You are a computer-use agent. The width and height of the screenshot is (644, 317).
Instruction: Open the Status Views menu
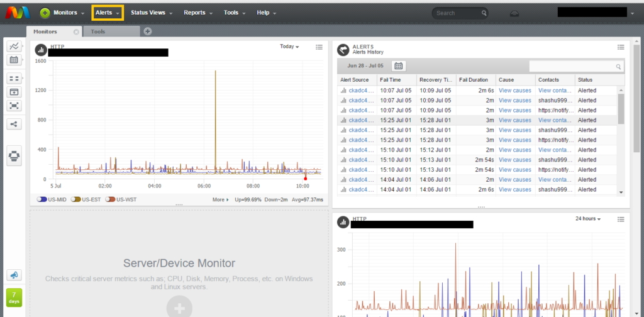[152, 13]
